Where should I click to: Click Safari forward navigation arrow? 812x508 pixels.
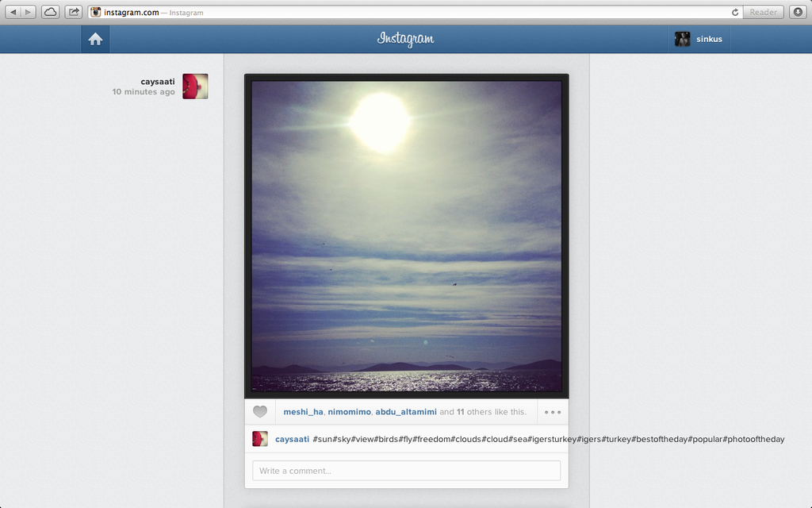(29, 12)
